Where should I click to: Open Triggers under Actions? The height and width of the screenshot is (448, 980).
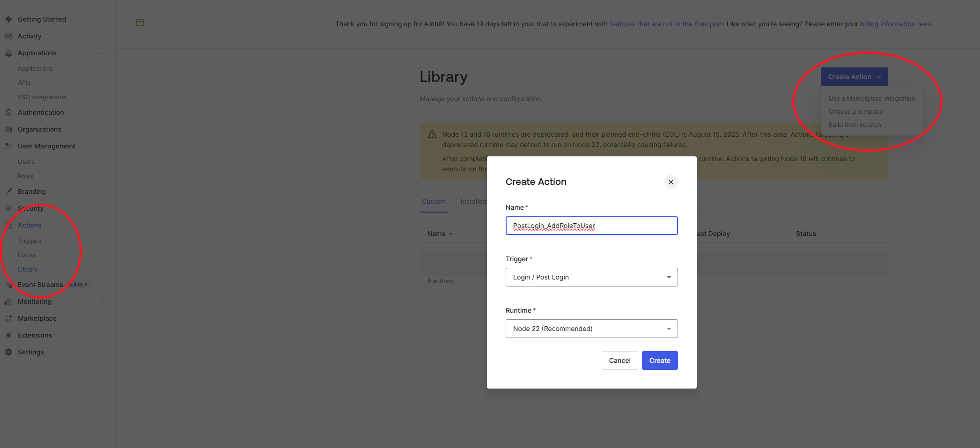pos(29,241)
